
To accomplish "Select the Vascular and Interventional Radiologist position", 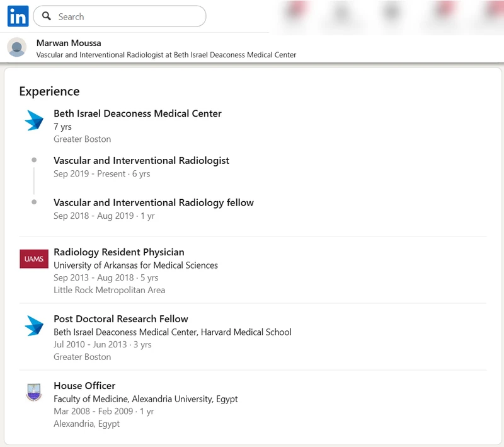I will (141, 160).
